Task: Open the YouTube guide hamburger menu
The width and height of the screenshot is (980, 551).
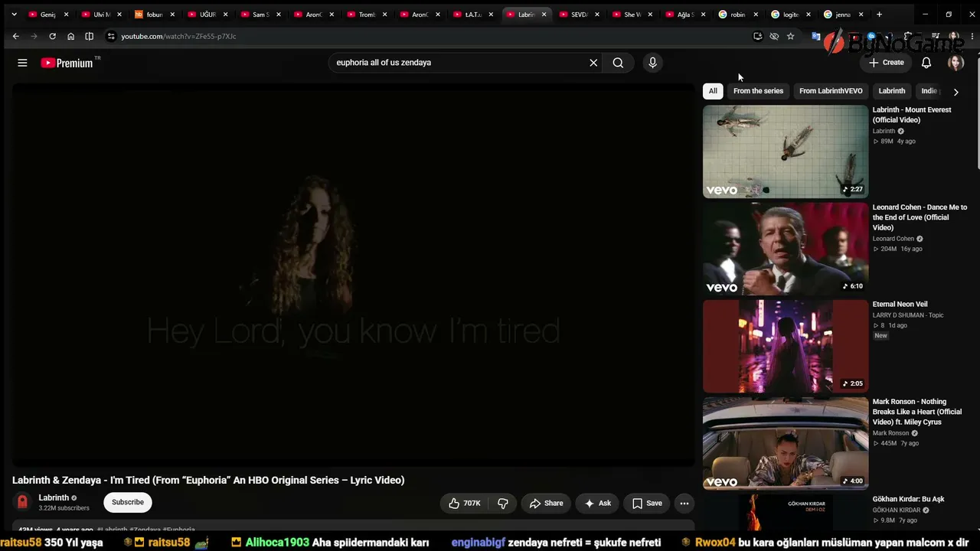Action: pyautogui.click(x=22, y=63)
